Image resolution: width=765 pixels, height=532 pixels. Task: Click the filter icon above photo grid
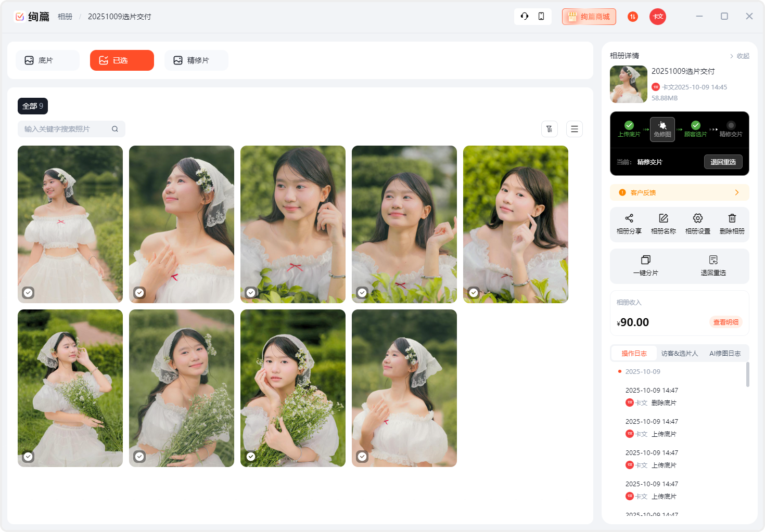tap(549, 129)
